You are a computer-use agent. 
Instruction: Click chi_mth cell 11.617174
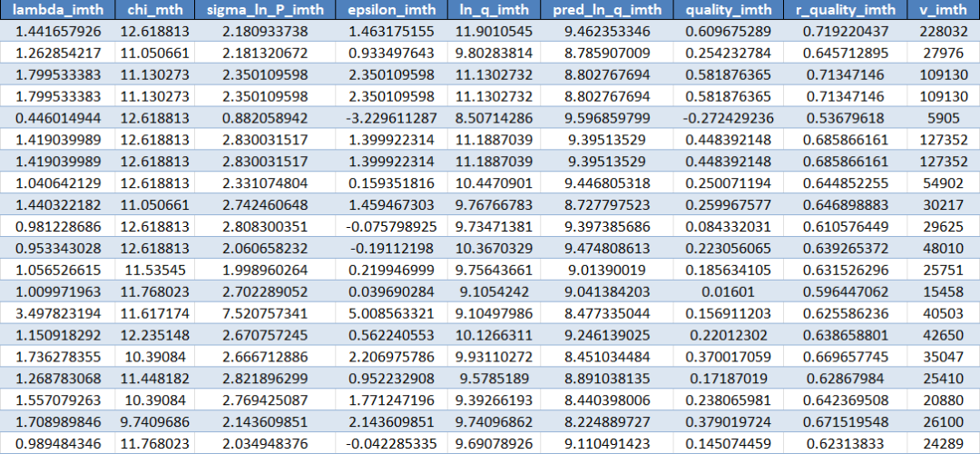154,312
